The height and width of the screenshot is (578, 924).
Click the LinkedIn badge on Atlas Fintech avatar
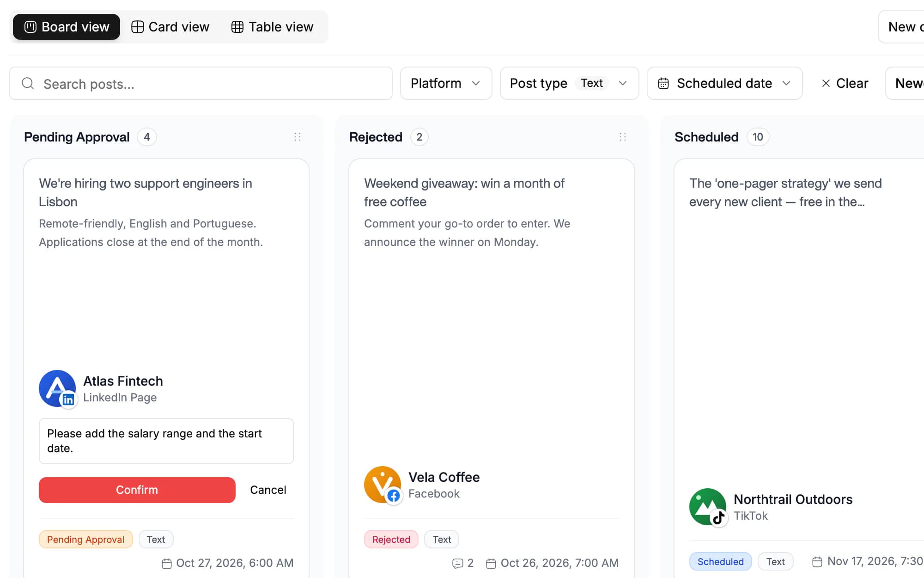(x=68, y=400)
